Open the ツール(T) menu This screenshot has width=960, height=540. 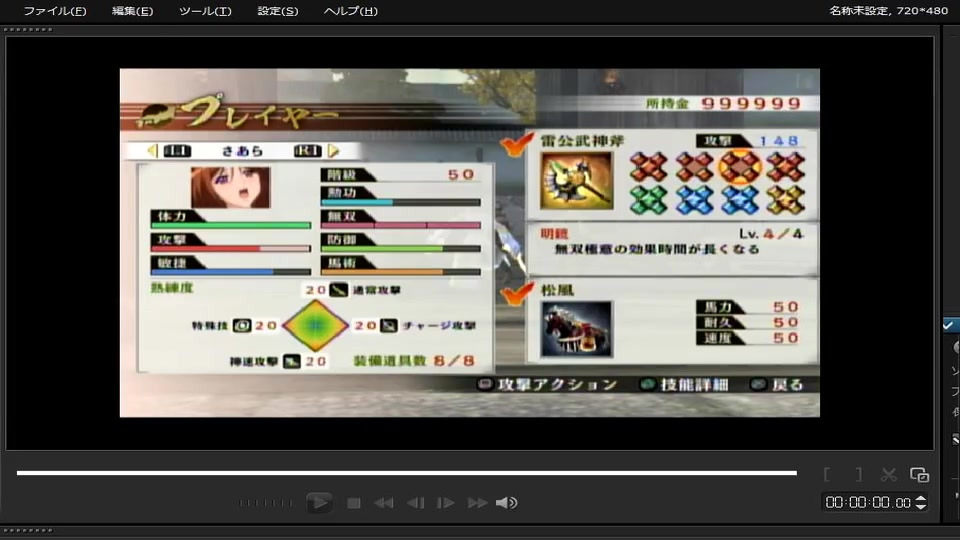205,11
